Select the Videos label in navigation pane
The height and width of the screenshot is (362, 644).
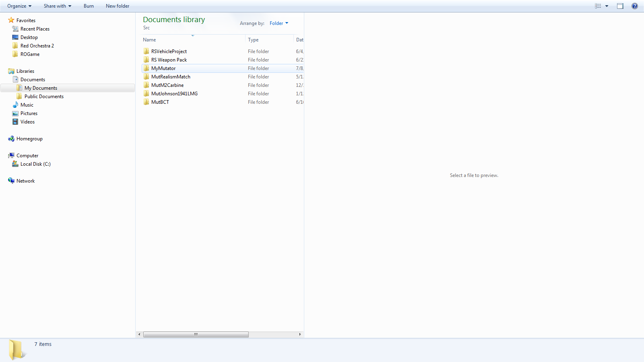coord(27,122)
